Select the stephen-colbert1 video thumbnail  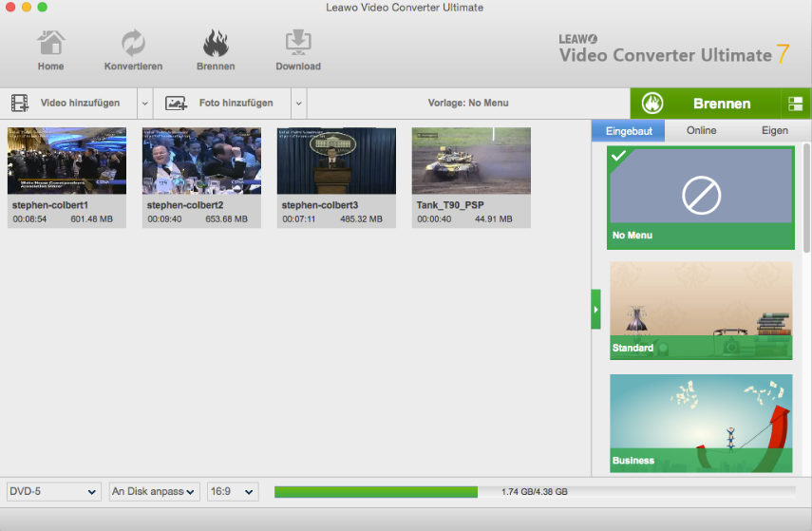click(66, 161)
